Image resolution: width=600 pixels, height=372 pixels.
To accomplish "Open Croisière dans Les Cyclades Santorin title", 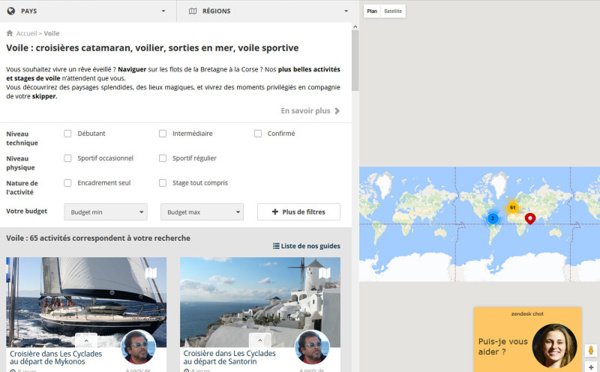I will (x=230, y=357).
